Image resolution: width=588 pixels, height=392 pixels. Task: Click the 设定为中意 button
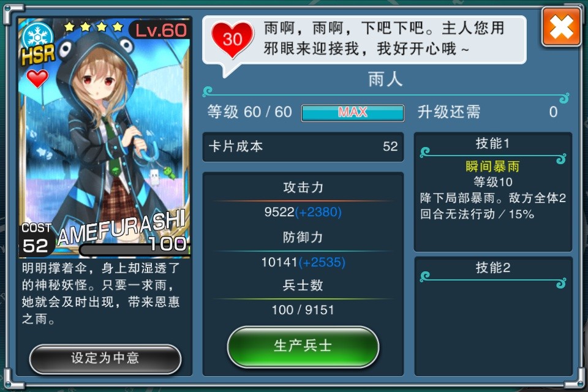click(x=105, y=358)
